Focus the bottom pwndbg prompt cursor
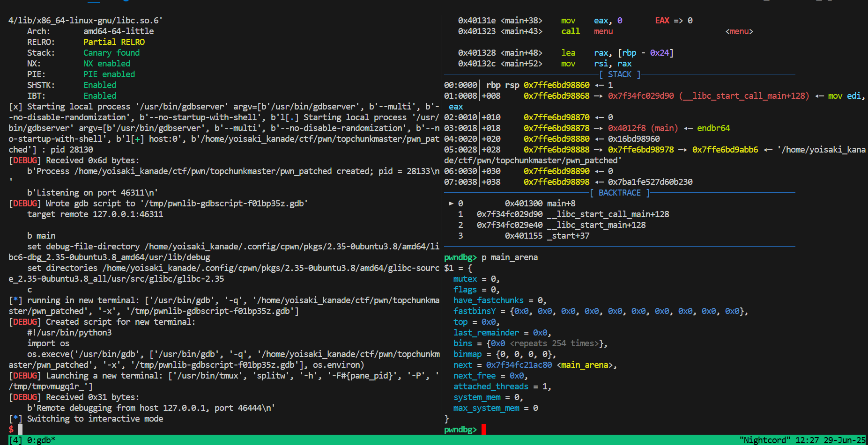Viewport: 868px width, 445px height. (x=483, y=429)
